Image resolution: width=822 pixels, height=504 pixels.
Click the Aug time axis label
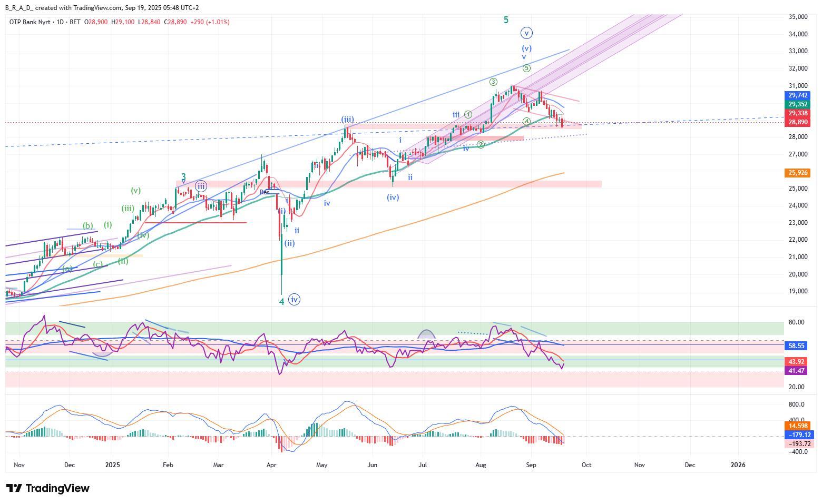481,465
